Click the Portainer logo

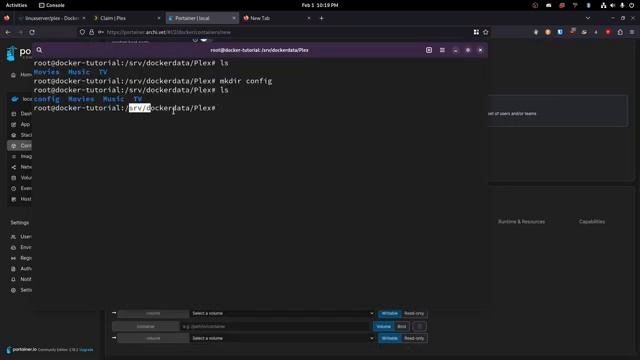pos(18,53)
